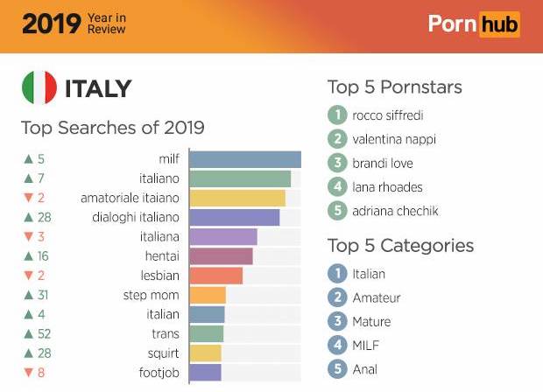Click the Italy flag icon
Image resolution: width=543 pixels, height=392 pixels.
39,88
